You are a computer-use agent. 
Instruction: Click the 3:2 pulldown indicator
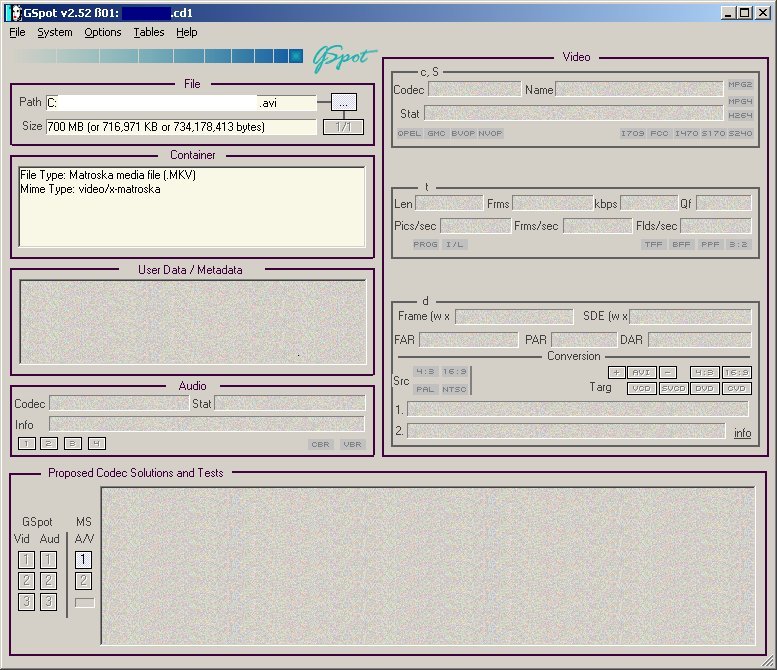click(x=738, y=244)
